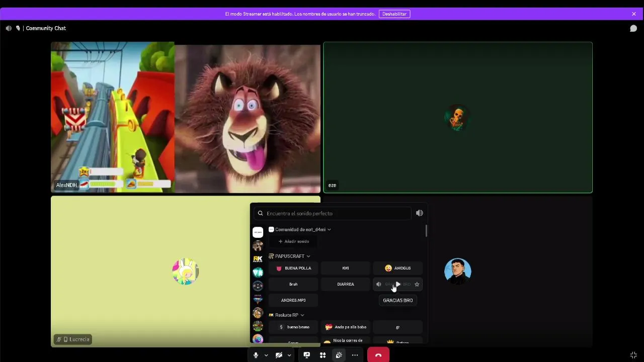This screenshot has width=644, height=362.
Task: Share your screen
Action: [307, 355]
